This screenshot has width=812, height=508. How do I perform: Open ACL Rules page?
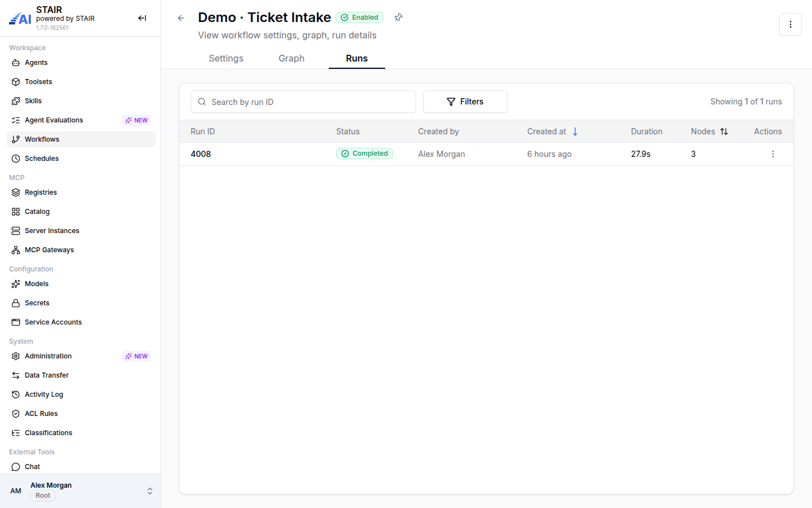(81, 414)
